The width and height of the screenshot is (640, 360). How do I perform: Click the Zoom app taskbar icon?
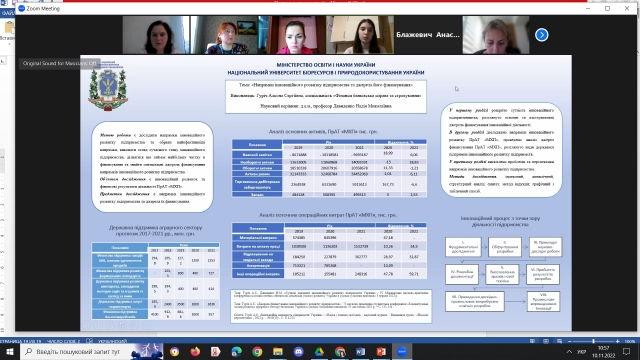click(402, 351)
